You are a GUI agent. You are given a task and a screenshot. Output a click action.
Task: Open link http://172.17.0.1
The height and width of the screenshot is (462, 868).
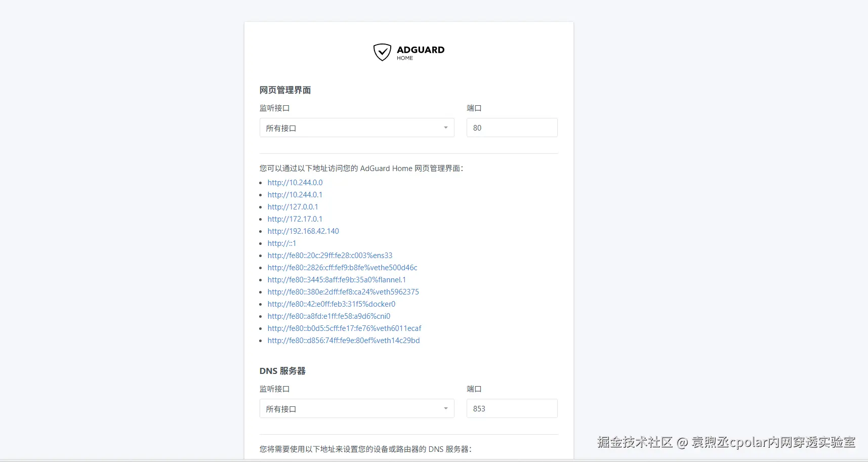tap(295, 219)
